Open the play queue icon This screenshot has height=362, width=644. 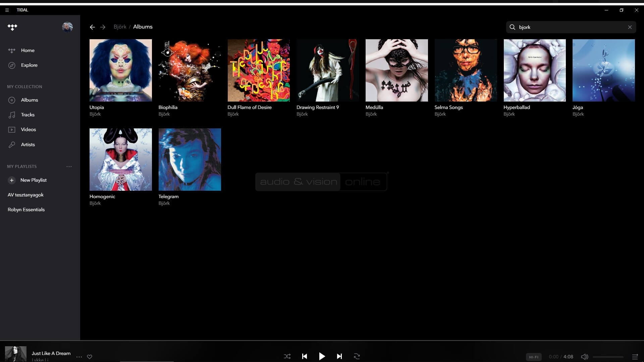click(635, 357)
